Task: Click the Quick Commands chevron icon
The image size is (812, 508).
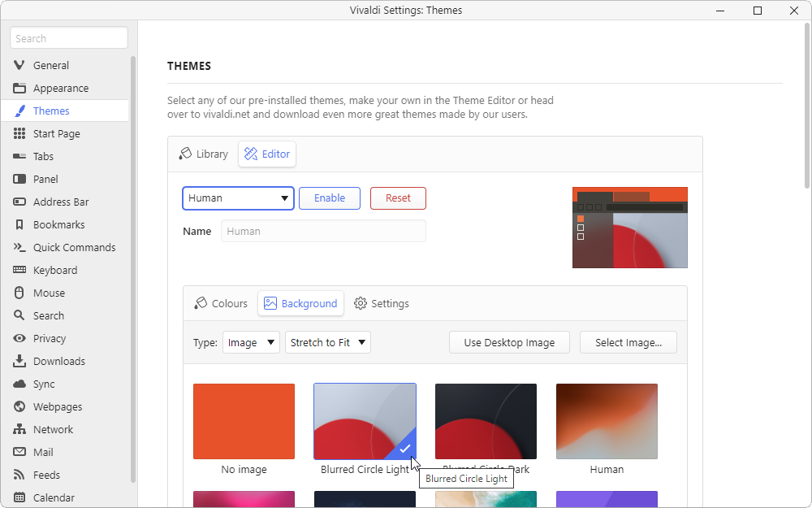Action: pos(19,247)
